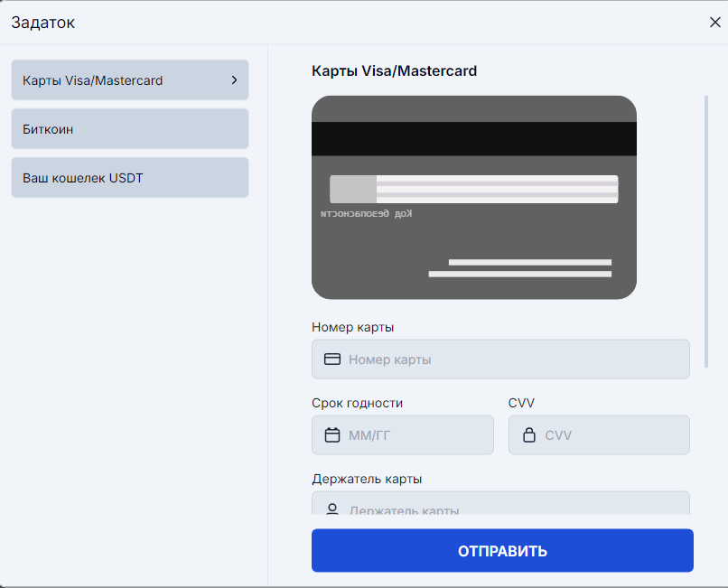Click the Срок годности label
728x588 pixels.
(357, 403)
